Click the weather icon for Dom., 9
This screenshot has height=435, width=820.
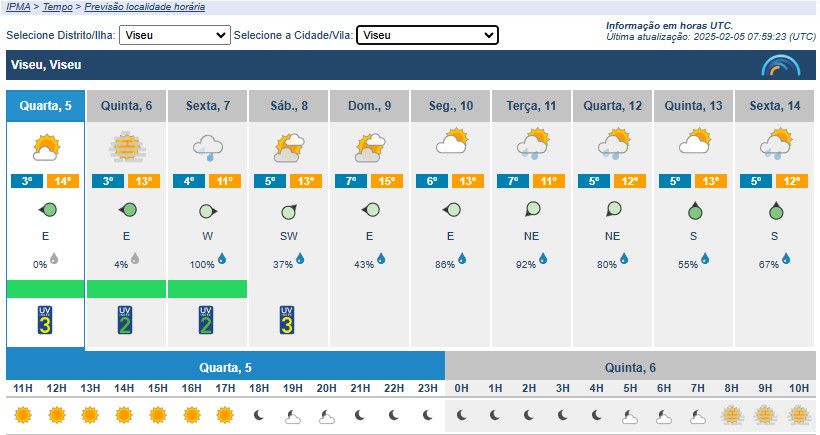tap(370, 147)
